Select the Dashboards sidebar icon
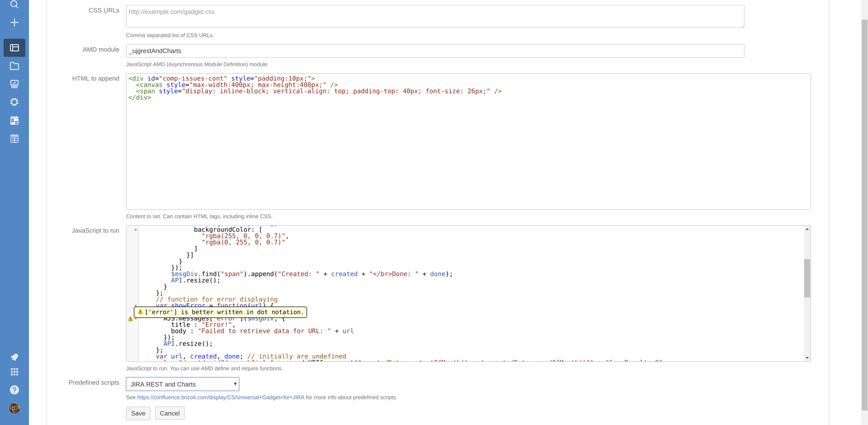The width and height of the screenshot is (868, 425). coord(14,48)
